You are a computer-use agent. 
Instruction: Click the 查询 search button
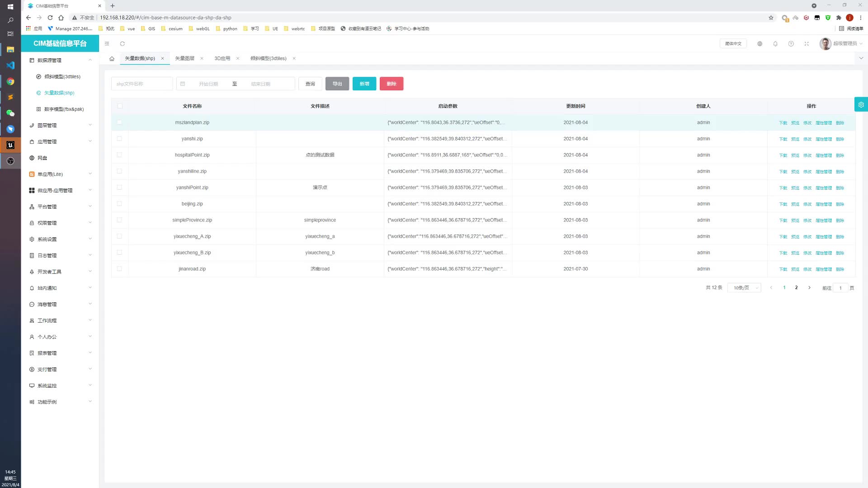tap(310, 84)
